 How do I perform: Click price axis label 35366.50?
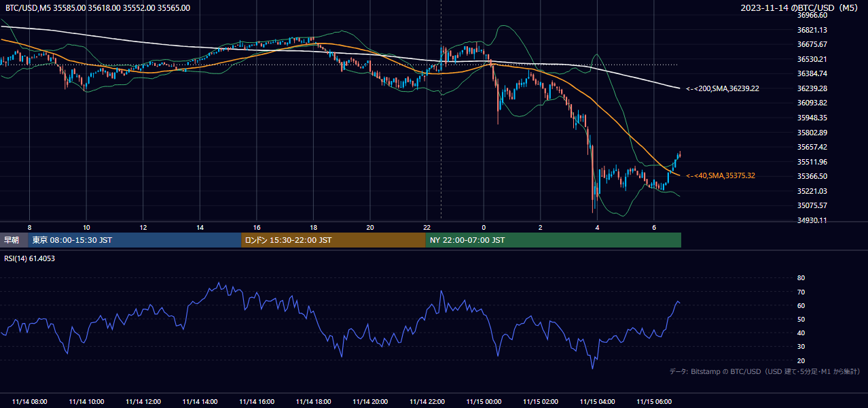tap(812, 176)
